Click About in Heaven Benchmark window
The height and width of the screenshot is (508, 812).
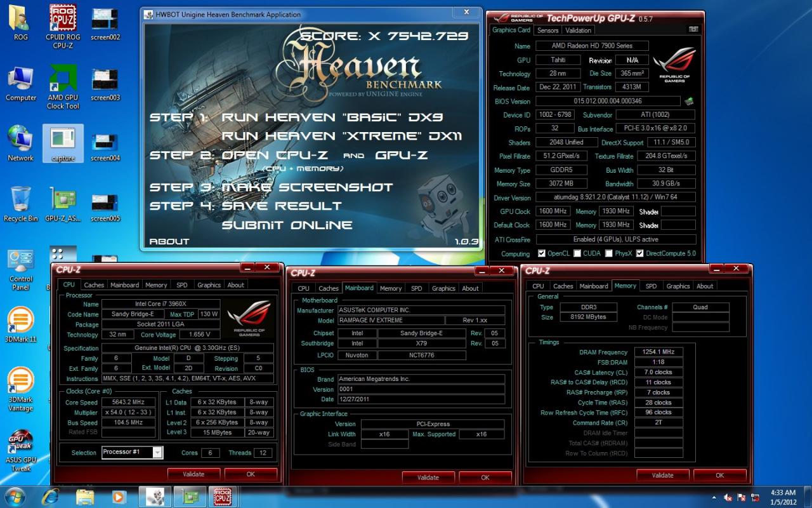click(x=169, y=241)
